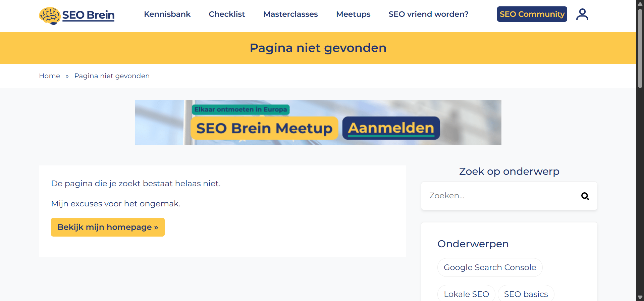Click inside the Zoeken search field
The width and height of the screenshot is (644, 301).
[486, 196]
